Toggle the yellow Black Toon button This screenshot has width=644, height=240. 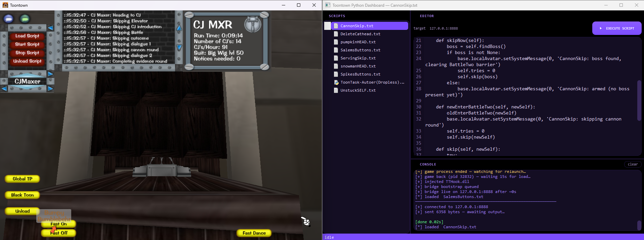pyautogui.click(x=23, y=195)
